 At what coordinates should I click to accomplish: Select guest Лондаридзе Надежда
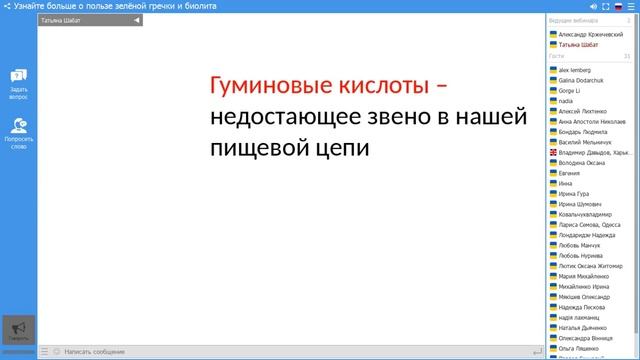[587, 235]
